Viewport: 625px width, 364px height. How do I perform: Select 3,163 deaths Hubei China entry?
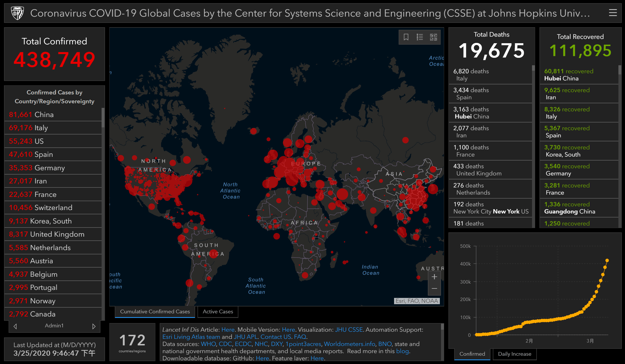tap(490, 113)
